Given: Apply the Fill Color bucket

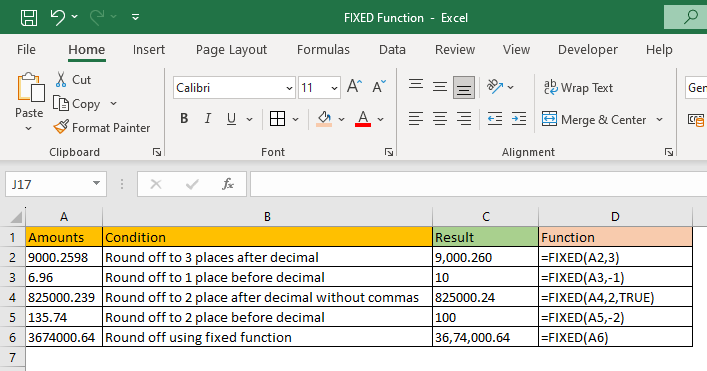Looking at the screenshot, I should click(324, 119).
